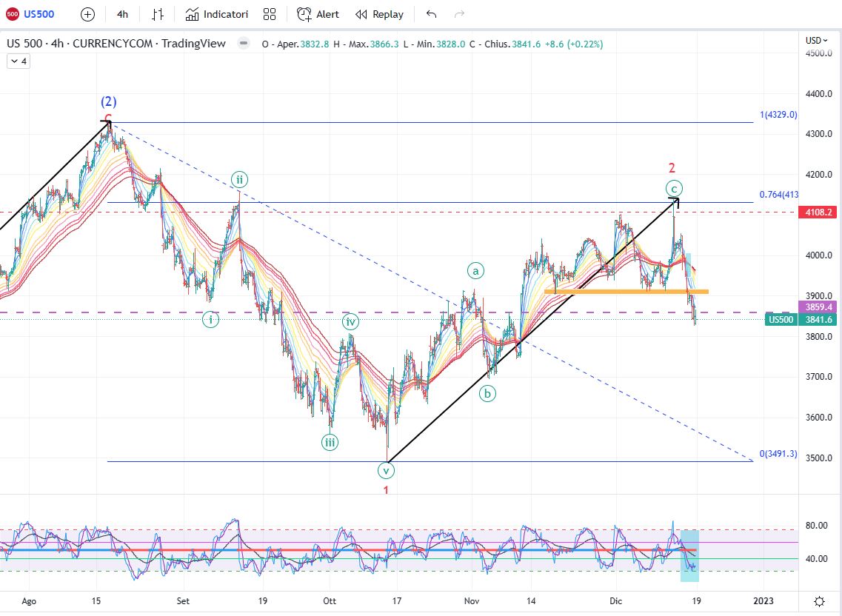Open the indicator templates grid icon
Screen dimensions: 842x616
[x=270, y=14]
